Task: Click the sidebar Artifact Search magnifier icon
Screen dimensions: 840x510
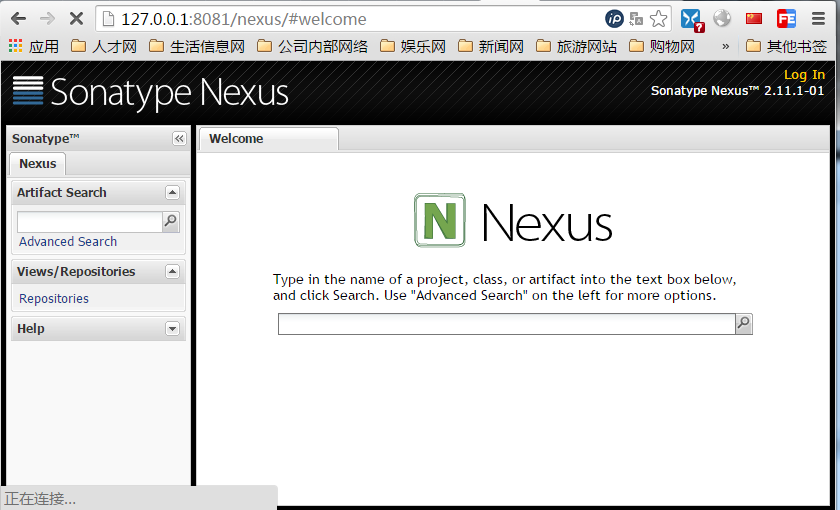Action: (x=171, y=221)
